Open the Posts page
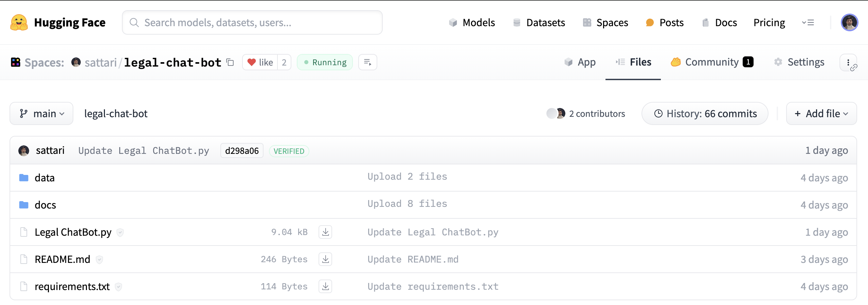 point(665,23)
